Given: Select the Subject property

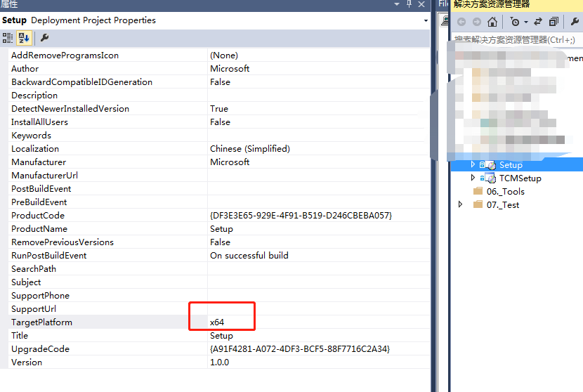Looking at the screenshot, I should coord(26,282).
